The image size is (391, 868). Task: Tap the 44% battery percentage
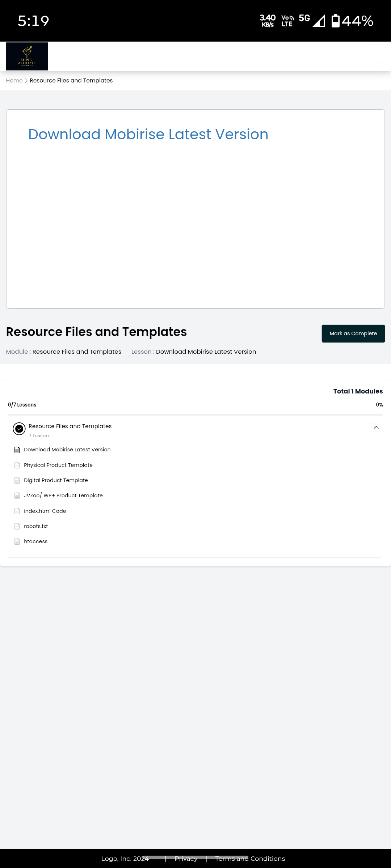pyautogui.click(x=357, y=21)
